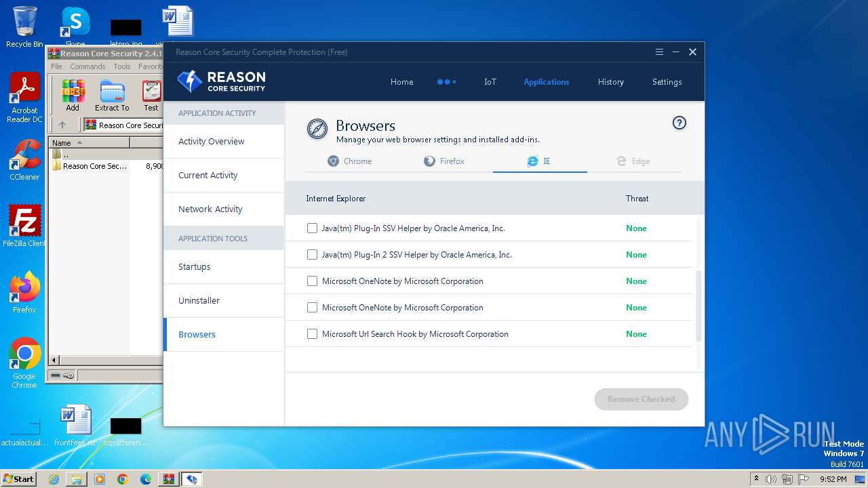Open History in top navigation

coord(610,82)
